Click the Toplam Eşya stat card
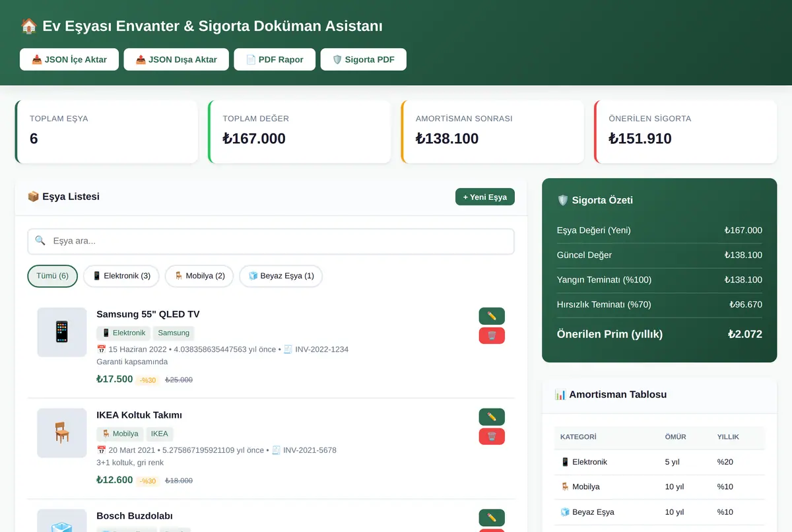Viewport: 792px width, 532px height. [x=106, y=131]
